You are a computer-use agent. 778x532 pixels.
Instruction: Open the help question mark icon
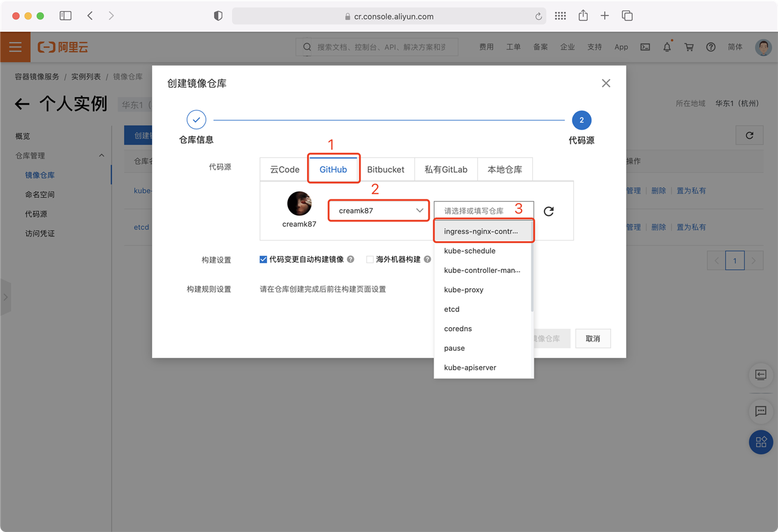point(711,47)
